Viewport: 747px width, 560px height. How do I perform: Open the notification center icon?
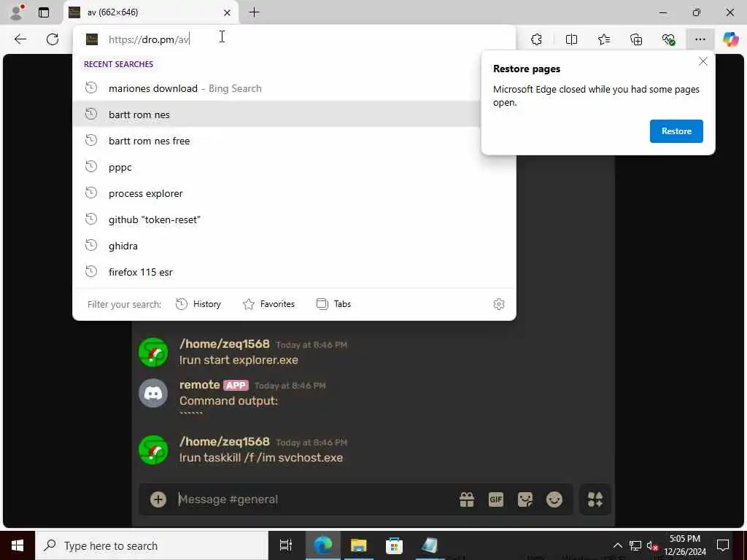(723, 545)
